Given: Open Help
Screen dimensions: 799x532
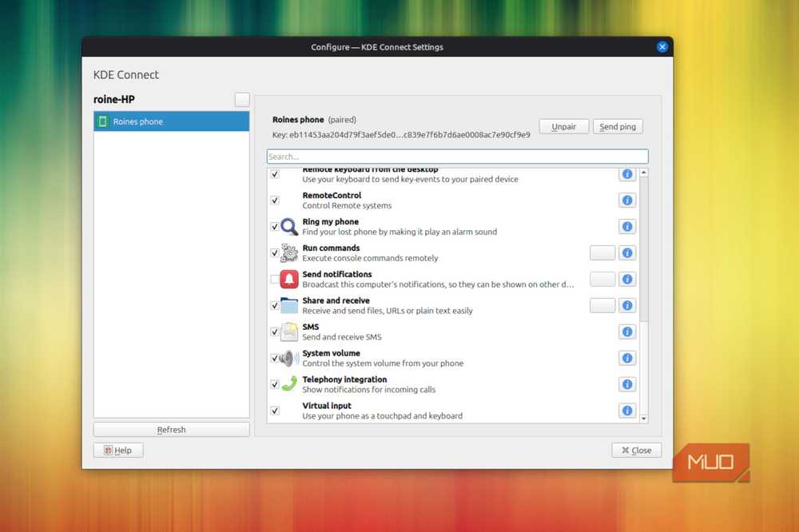Looking at the screenshot, I should click(x=118, y=451).
